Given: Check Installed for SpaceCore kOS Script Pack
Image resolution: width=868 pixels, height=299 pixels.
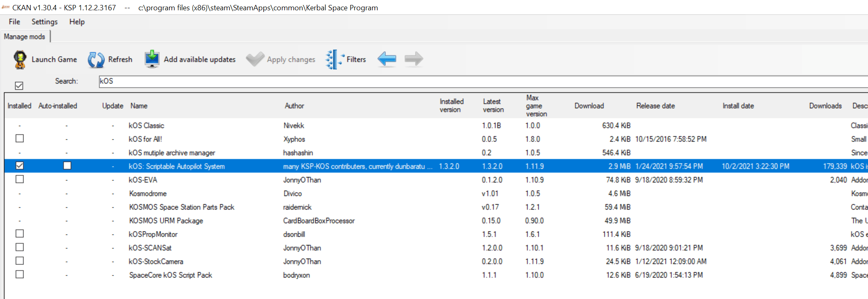Looking at the screenshot, I should (19, 274).
